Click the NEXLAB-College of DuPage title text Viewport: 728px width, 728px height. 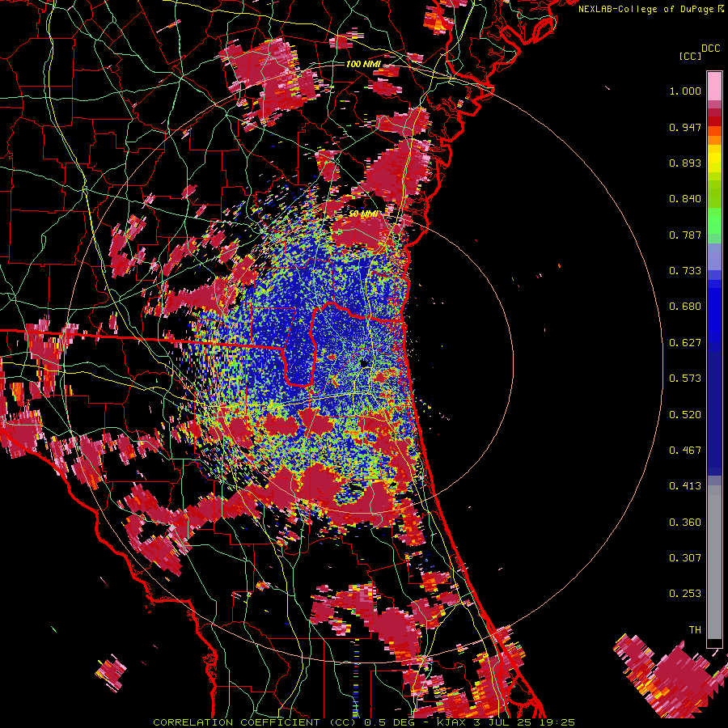tap(651, 9)
